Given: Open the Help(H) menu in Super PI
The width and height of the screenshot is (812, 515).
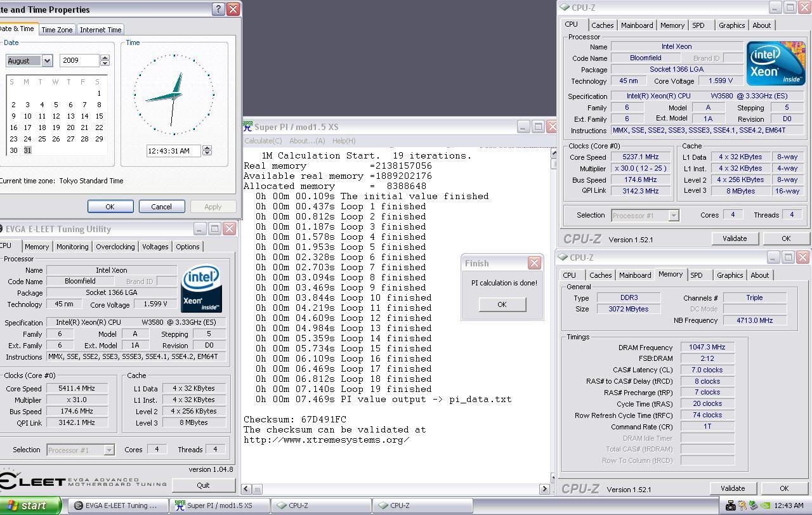Looking at the screenshot, I should point(344,141).
